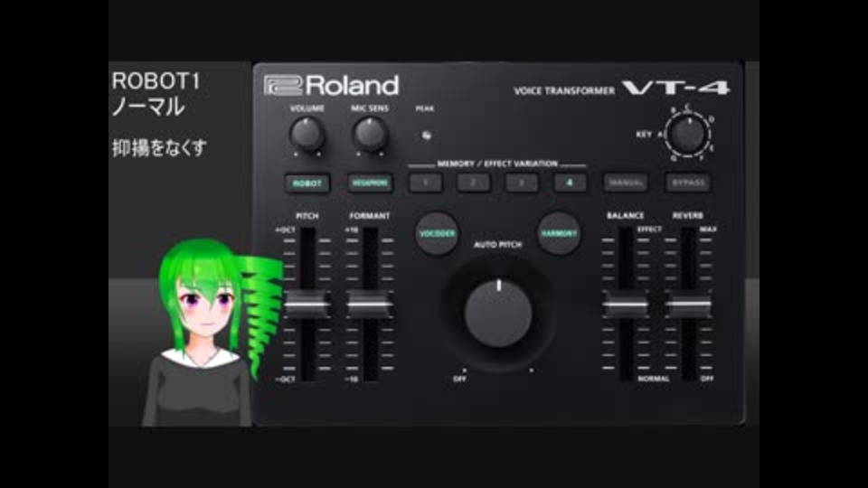This screenshot has height=488, width=868.
Task: Click the FORMANT slider handle
Action: (370, 305)
